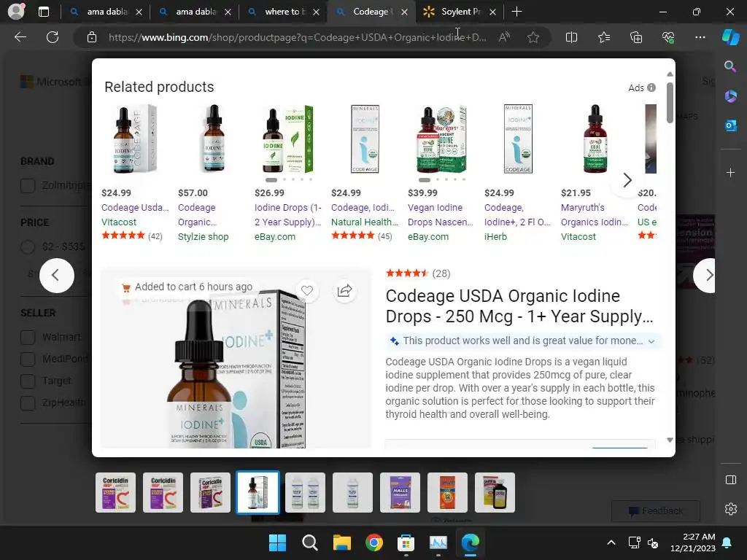The height and width of the screenshot is (560, 747).
Task: View site information lock icon
Action: coord(92,37)
